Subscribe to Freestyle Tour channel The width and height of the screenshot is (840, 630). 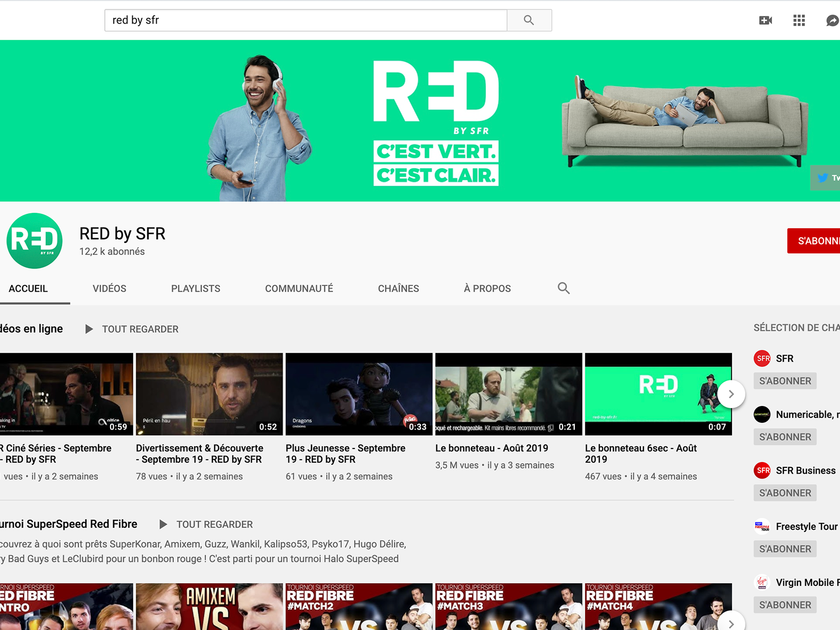(785, 549)
